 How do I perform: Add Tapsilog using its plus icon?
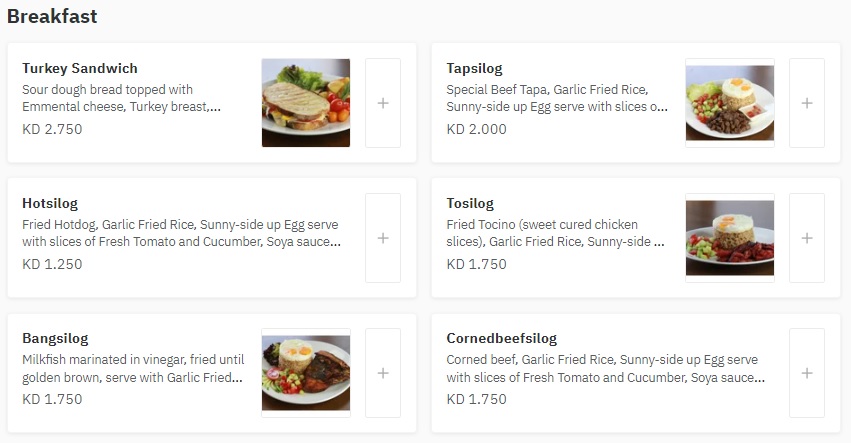pyautogui.click(x=806, y=103)
